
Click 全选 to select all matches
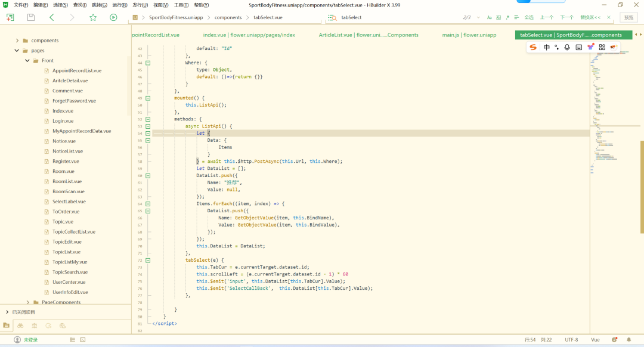(x=529, y=17)
